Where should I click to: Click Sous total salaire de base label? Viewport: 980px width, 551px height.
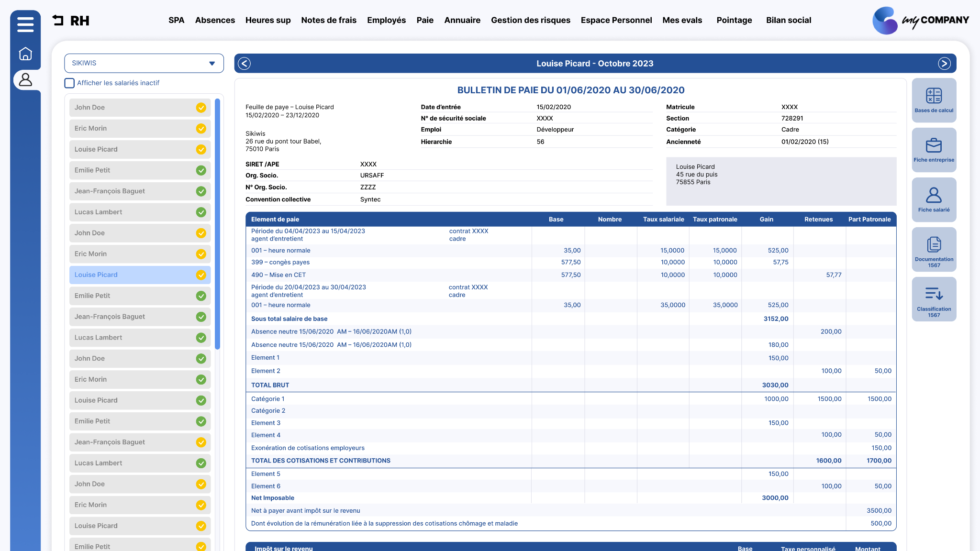pos(289,319)
